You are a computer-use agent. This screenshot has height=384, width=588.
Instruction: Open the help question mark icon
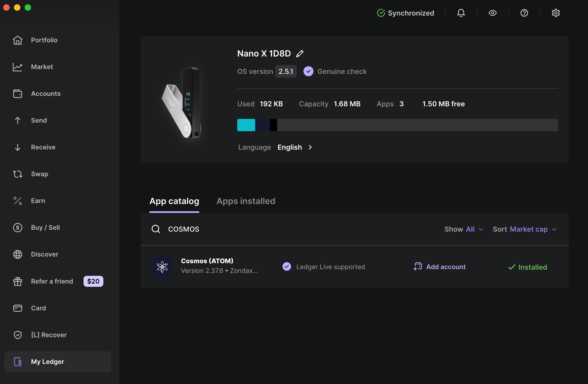(x=524, y=13)
